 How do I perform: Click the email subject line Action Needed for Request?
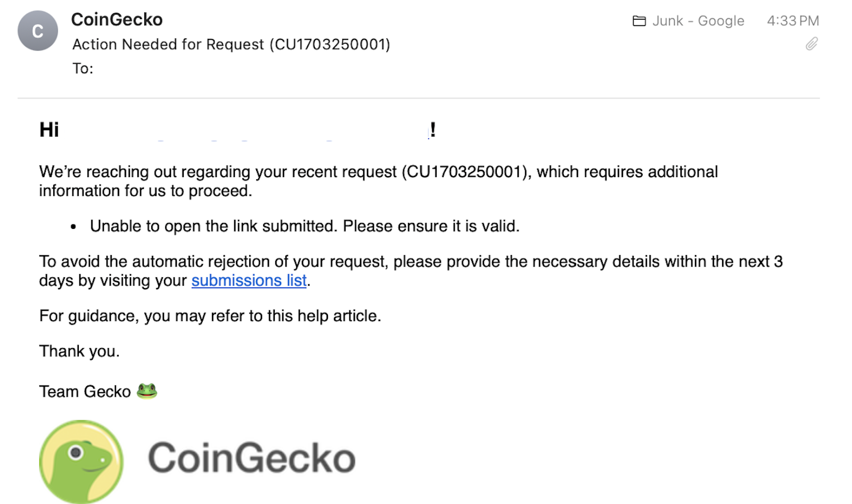click(x=231, y=44)
